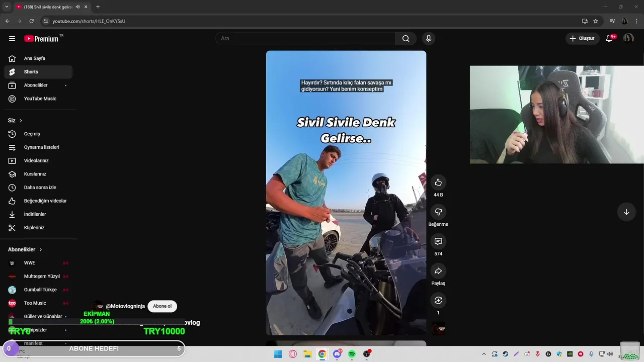The width and height of the screenshot is (644, 362).
Task: Open the YouTube account avatar menu
Action: pos(628,38)
